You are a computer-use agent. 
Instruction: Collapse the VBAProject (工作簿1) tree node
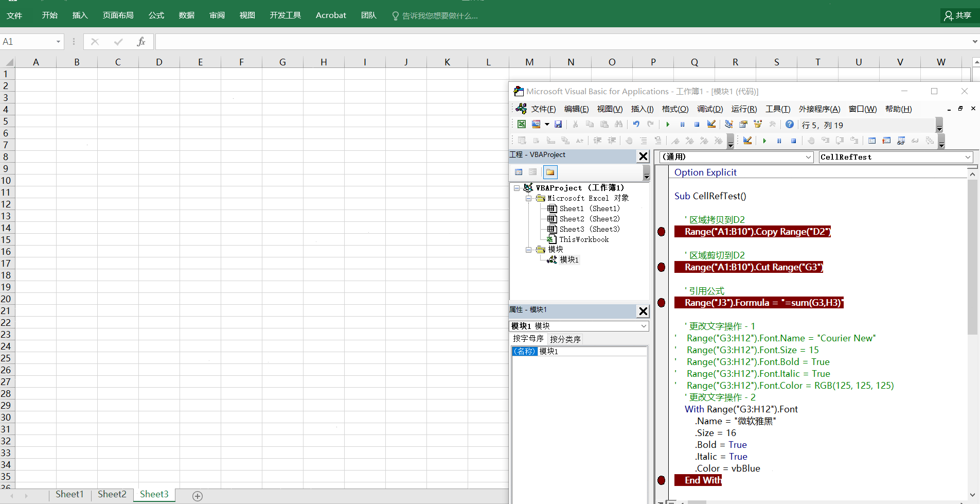516,188
